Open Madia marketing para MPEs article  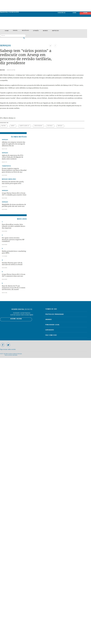pyautogui.click(x=14, y=252)
